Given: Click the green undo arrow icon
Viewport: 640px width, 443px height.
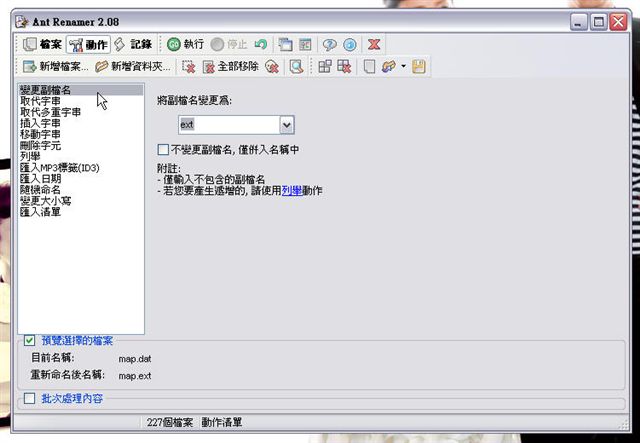Looking at the screenshot, I should (x=260, y=44).
